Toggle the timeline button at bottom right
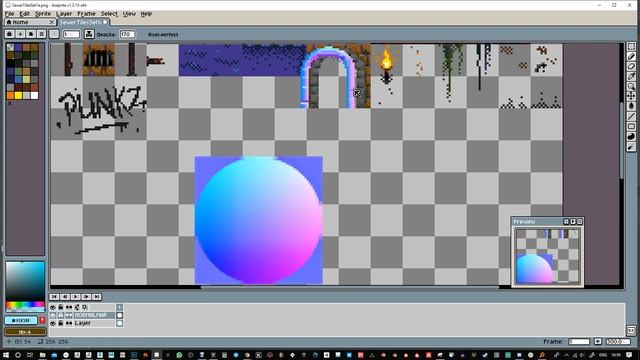This screenshot has width=640, height=360. click(631, 330)
